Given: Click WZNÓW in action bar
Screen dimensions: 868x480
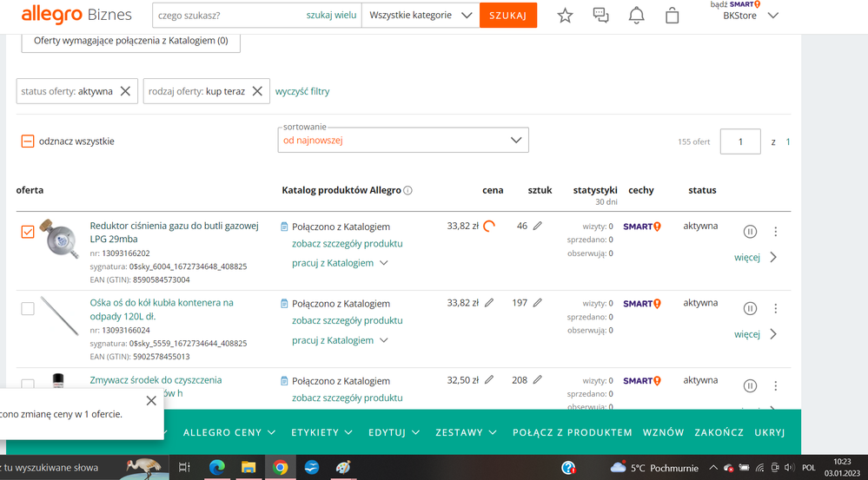Looking at the screenshot, I should tap(663, 432).
